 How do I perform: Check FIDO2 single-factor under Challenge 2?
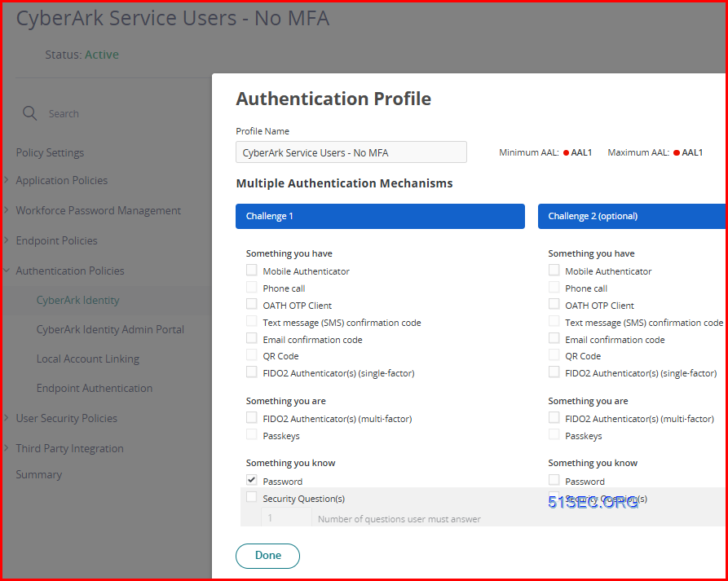(554, 372)
